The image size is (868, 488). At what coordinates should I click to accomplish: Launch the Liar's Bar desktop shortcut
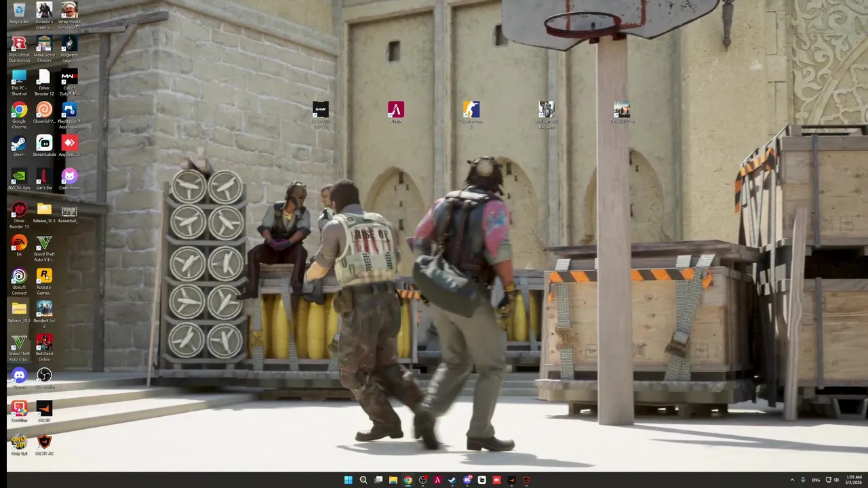pos(44,179)
